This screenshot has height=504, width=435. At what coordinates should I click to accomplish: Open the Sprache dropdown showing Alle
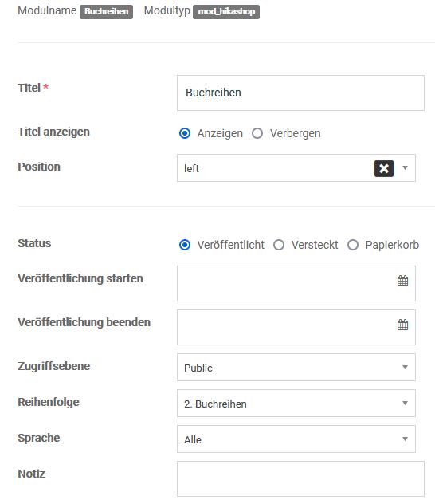coord(296,439)
